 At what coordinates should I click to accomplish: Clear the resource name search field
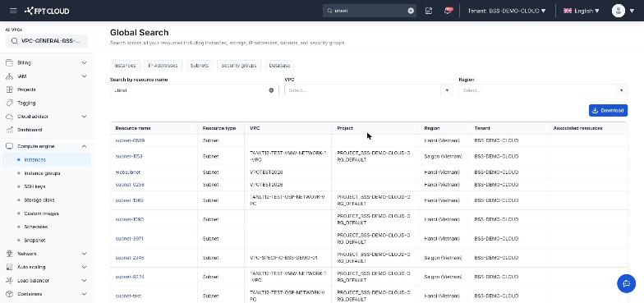point(271,90)
